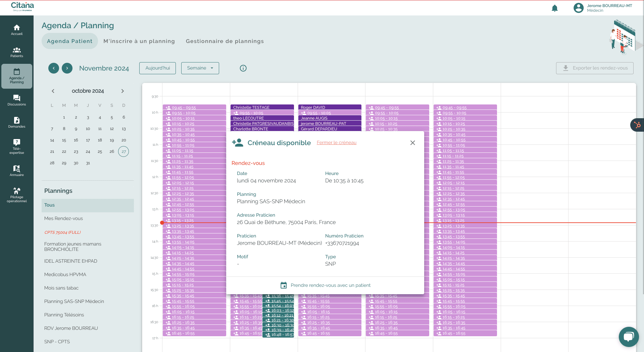The height and width of the screenshot is (352, 644).
Task: Click Prendre rendez-vous avec un patient
Action: pos(331,285)
